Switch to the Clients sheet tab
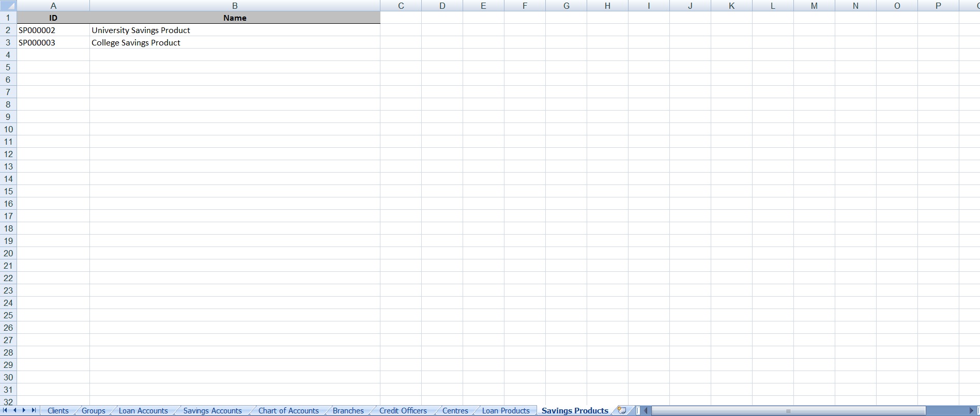The image size is (980, 416). pos(58,411)
